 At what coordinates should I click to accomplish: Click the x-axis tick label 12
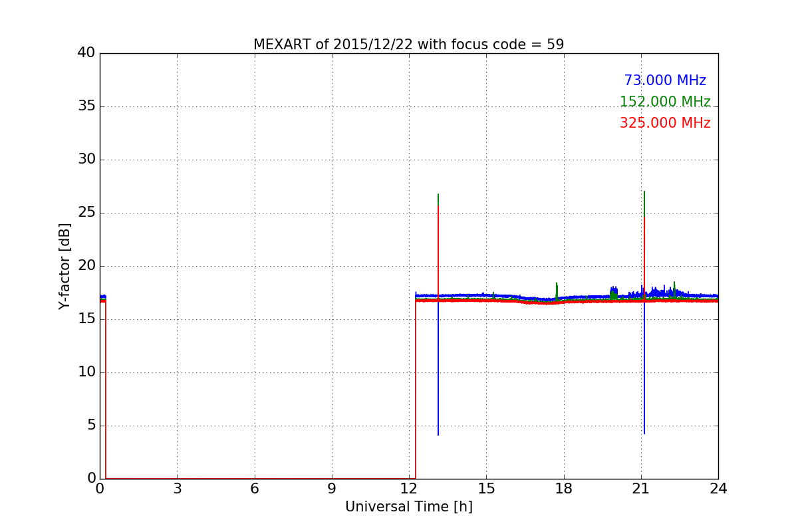coord(409,489)
